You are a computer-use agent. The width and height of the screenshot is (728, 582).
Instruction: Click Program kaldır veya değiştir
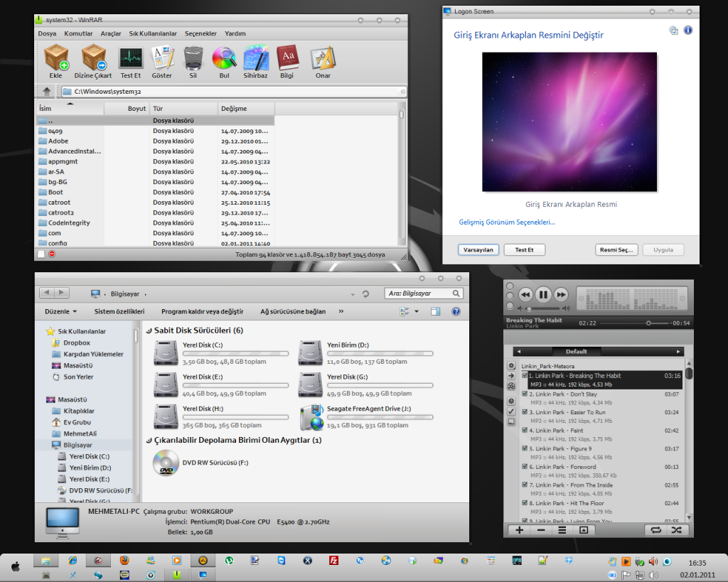click(x=203, y=311)
